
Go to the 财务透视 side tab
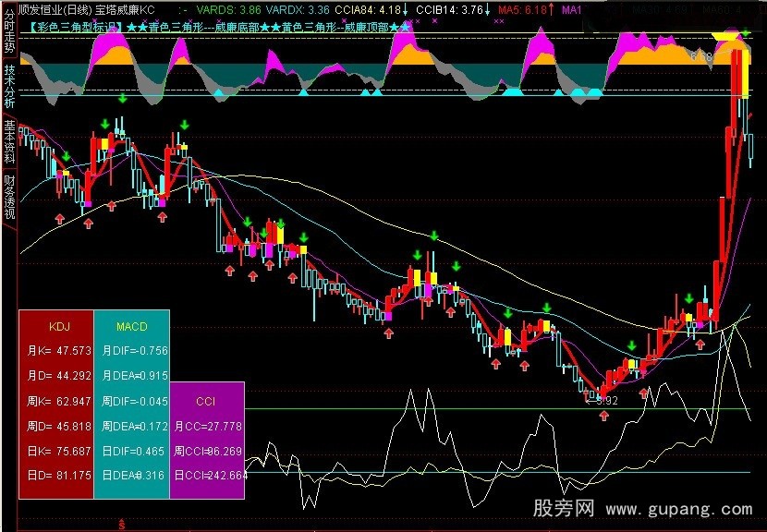click(x=9, y=198)
